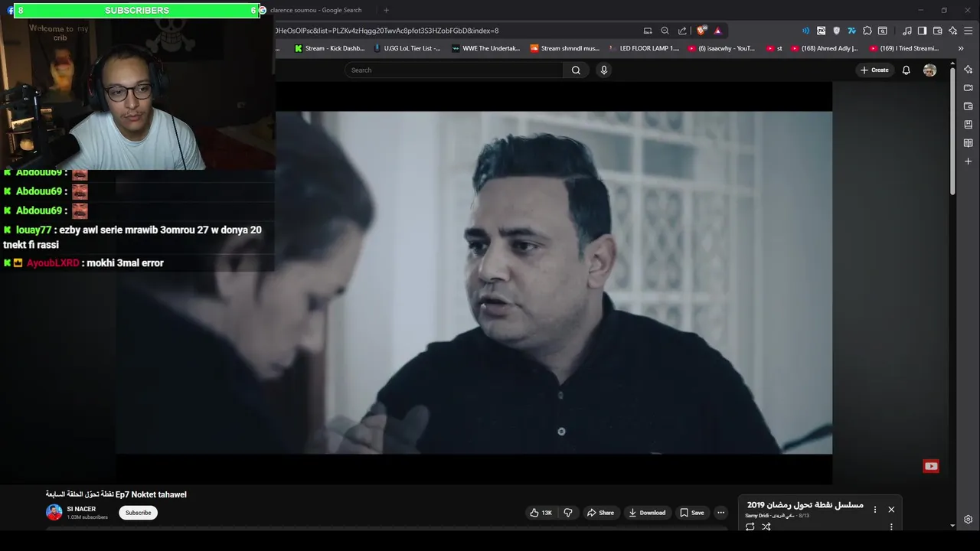Screen dimensions: 980x551
Task: Click the Create button on YouTube
Action: [x=874, y=70]
